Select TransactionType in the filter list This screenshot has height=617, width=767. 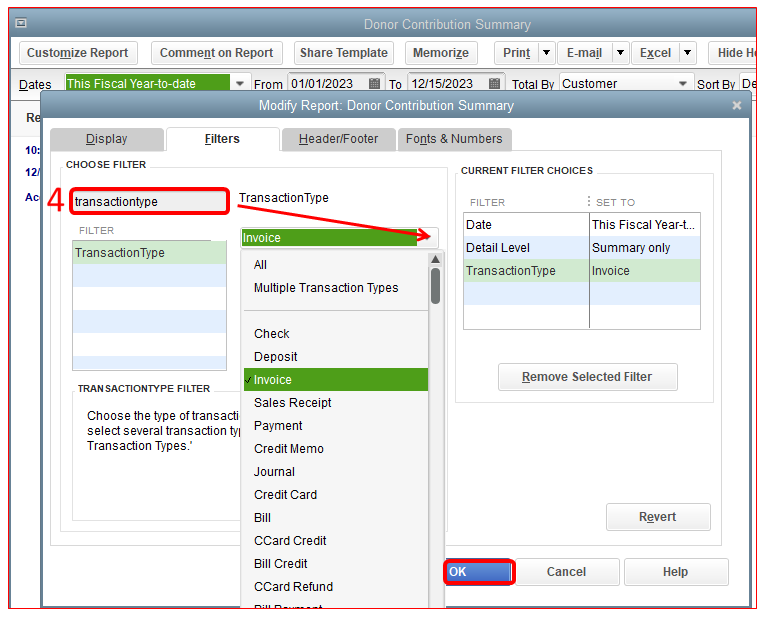pyautogui.click(x=149, y=252)
